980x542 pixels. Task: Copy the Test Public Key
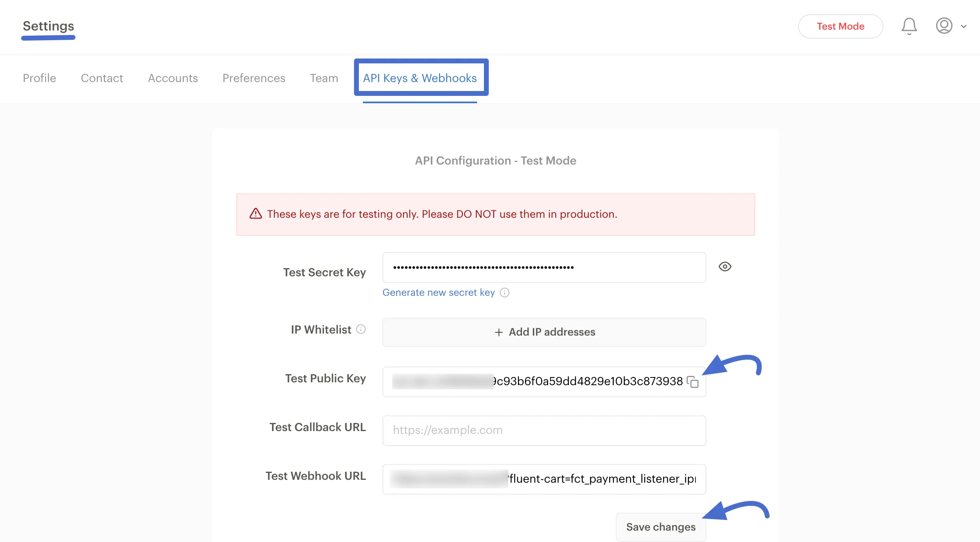(x=692, y=382)
